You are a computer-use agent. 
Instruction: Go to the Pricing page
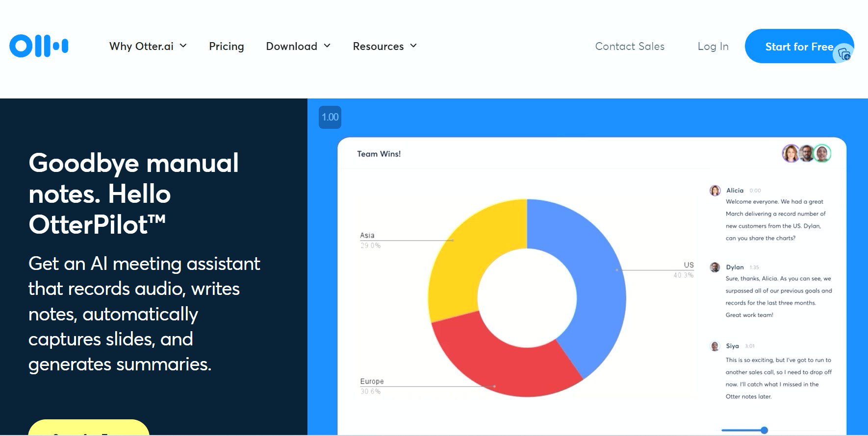click(x=227, y=46)
